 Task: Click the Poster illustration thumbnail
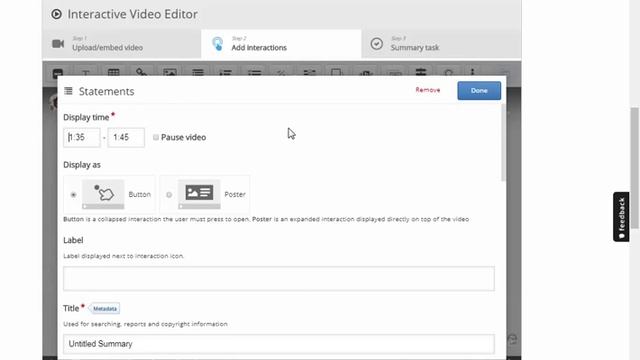199,194
